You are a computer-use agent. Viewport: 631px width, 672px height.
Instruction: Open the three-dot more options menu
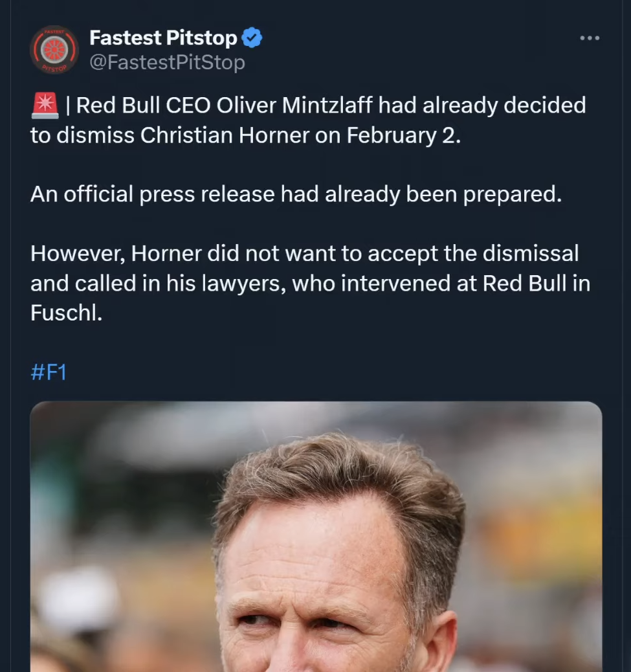[x=590, y=39]
